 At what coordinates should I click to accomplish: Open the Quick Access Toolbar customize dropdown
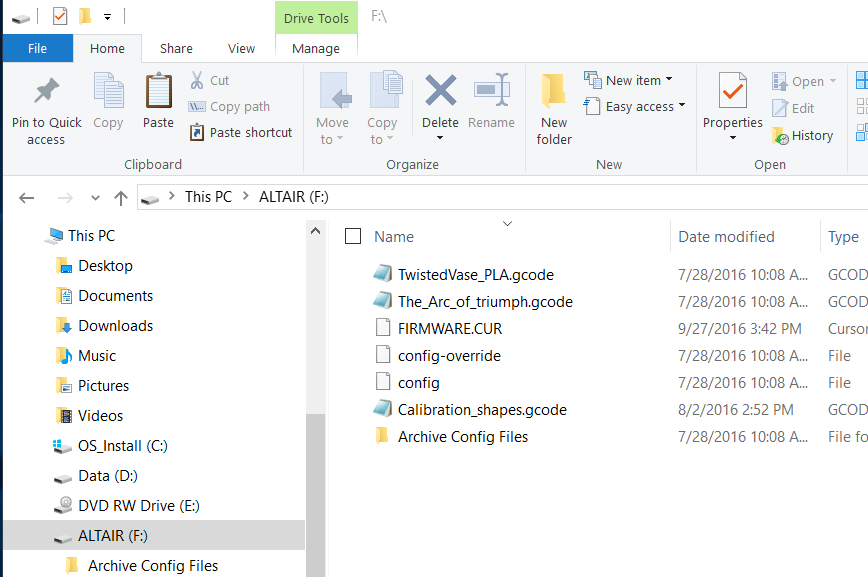(x=107, y=17)
